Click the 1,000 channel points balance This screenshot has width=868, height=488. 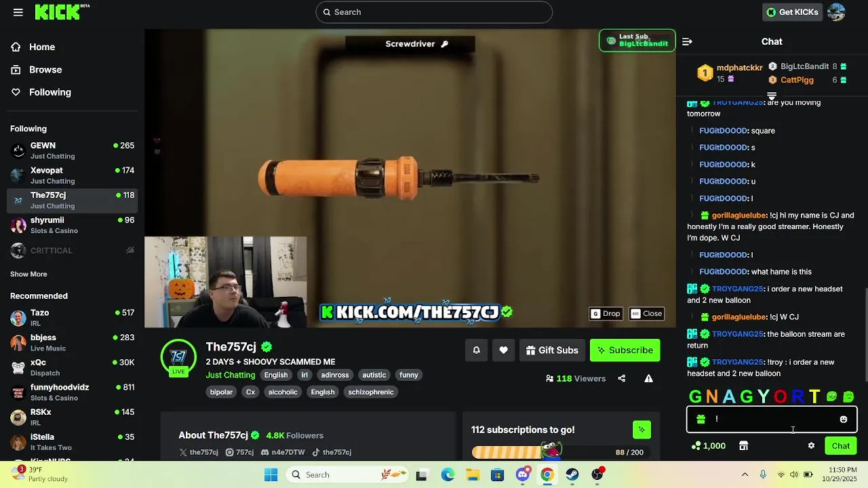click(709, 446)
